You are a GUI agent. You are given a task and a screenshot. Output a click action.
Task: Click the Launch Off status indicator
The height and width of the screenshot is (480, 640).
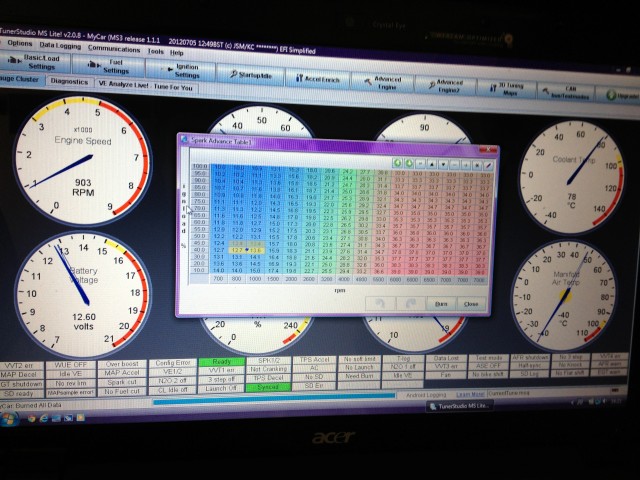point(222,389)
